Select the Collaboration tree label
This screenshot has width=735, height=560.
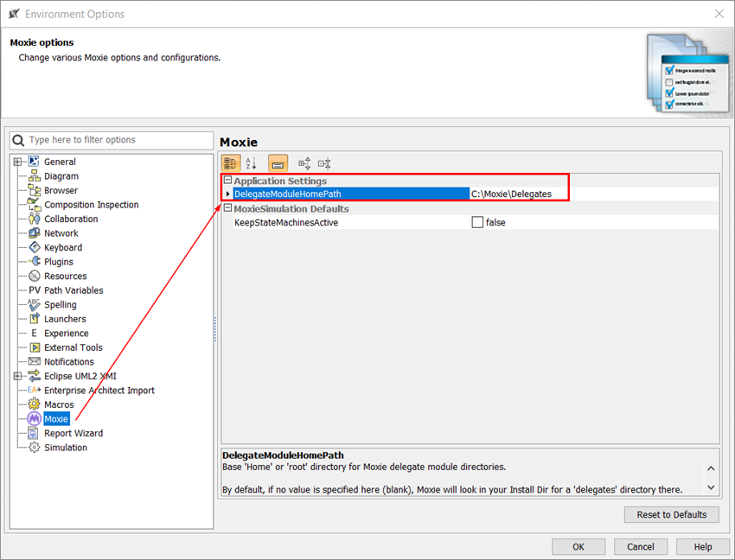pyautogui.click(x=71, y=219)
